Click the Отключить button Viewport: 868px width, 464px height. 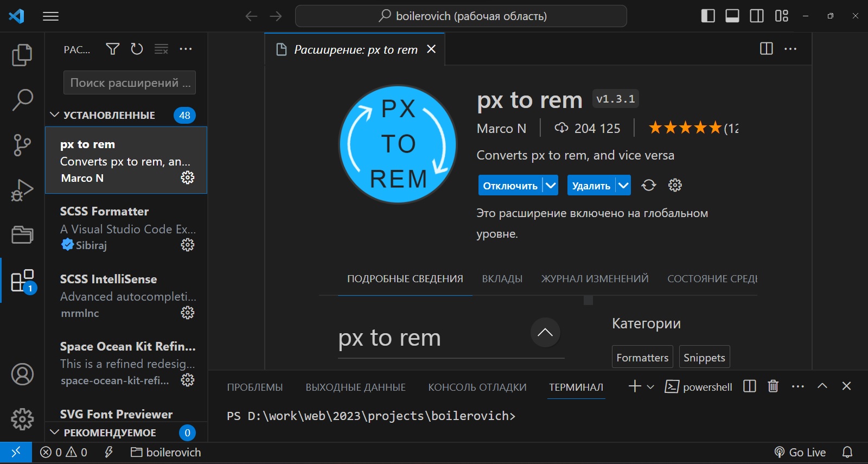tap(510, 186)
